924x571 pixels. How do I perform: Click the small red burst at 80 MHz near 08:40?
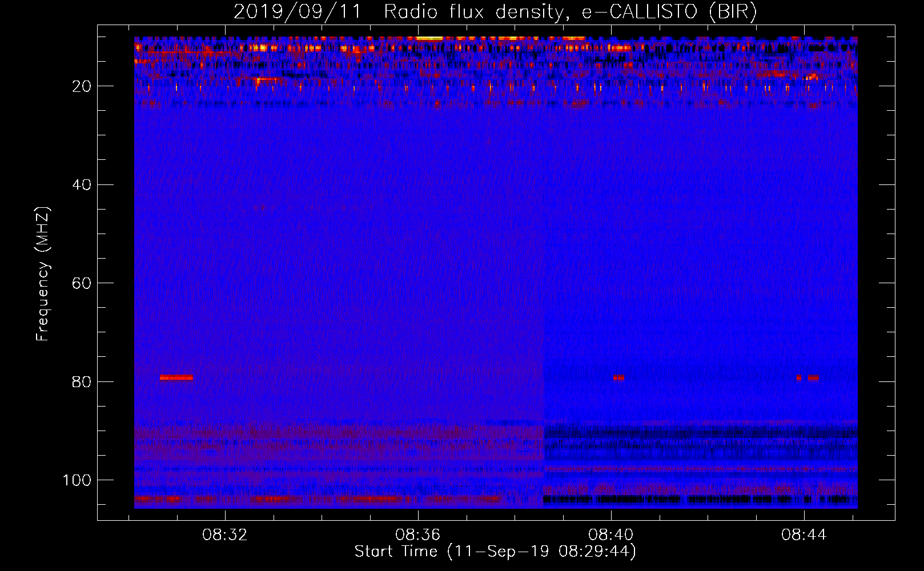click(x=618, y=377)
